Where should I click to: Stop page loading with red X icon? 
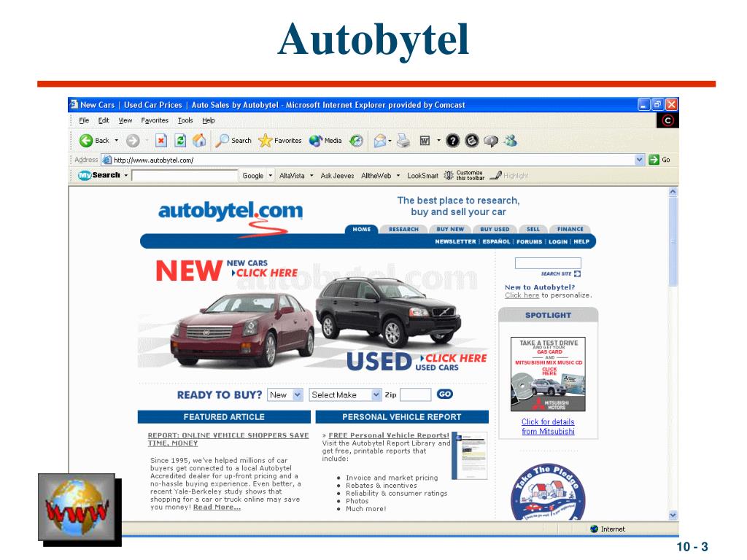[x=161, y=141]
